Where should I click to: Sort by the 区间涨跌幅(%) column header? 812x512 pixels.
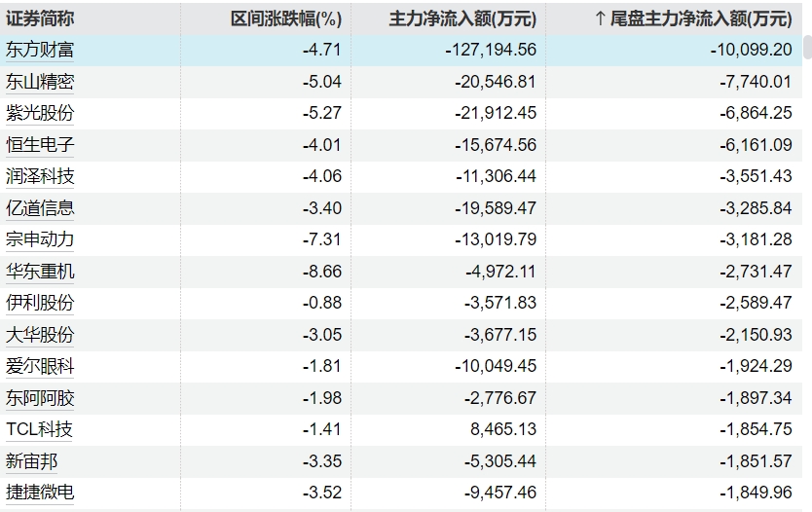click(x=286, y=18)
